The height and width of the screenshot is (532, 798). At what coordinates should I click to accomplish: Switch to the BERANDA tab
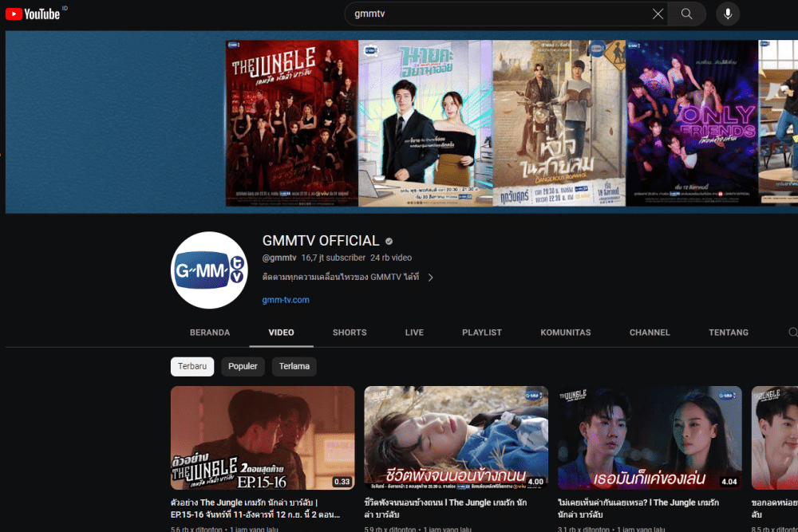pyautogui.click(x=210, y=333)
